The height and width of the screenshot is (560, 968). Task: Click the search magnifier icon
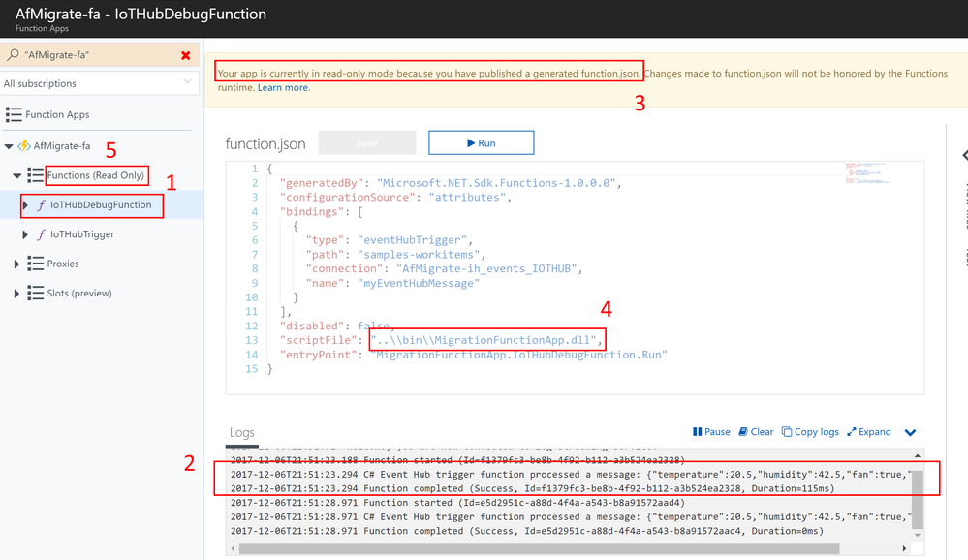(x=12, y=55)
